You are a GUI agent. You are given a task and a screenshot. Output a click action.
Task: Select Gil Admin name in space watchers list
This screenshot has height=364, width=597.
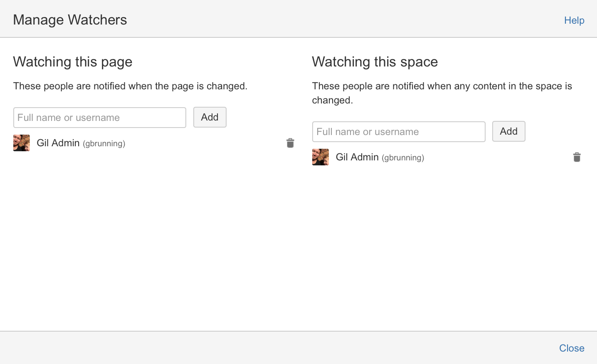[357, 157]
